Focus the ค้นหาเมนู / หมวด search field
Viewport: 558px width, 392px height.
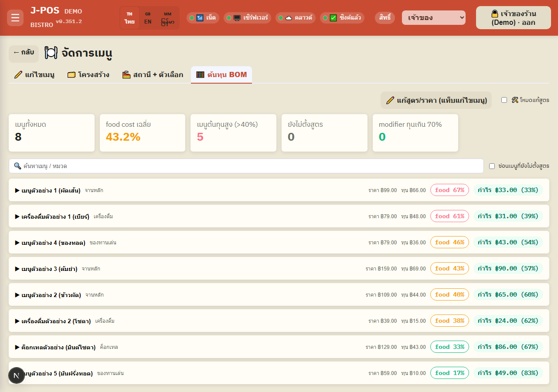pos(246,166)
